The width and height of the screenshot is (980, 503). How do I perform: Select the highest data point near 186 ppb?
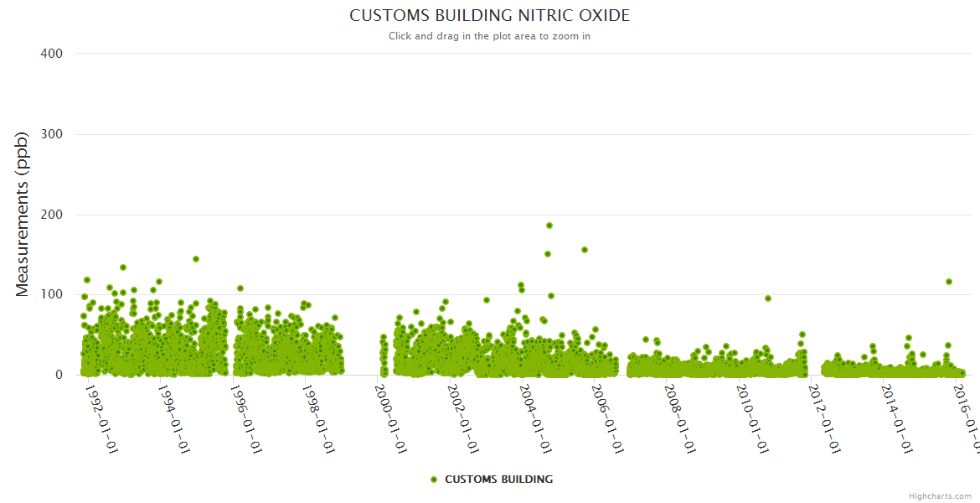tap(549, 226)
